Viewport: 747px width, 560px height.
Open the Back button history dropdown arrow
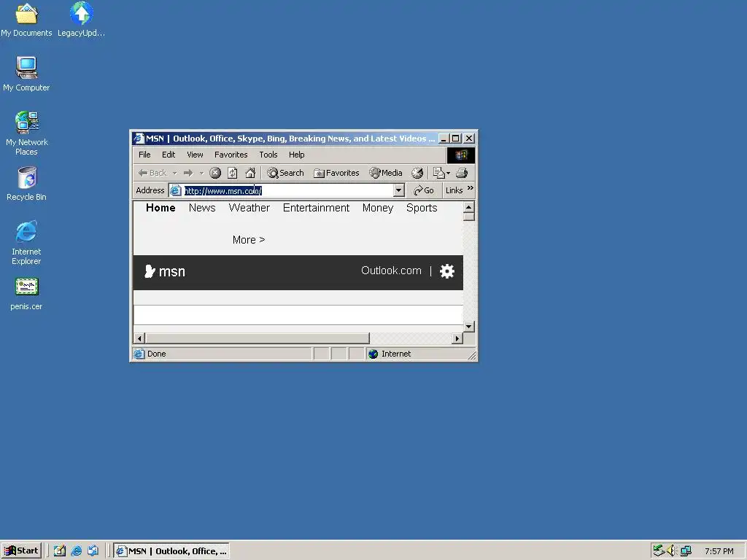point(175,173)
